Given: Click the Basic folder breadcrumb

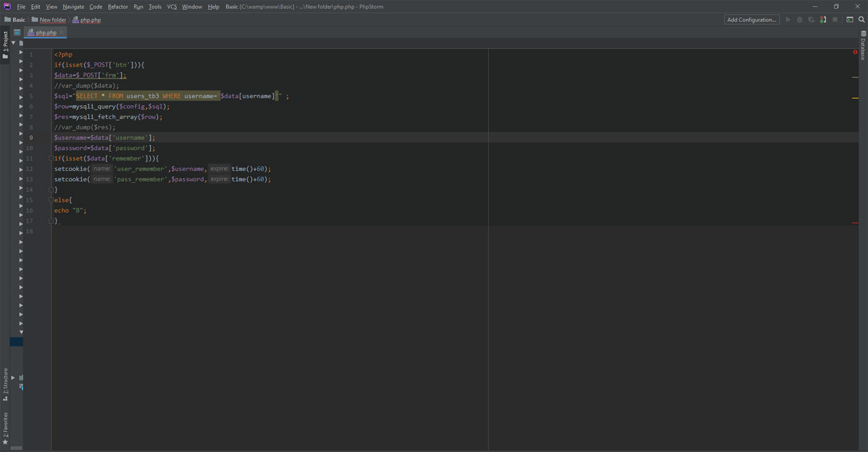Looking at the screenshot, I should click(x=15, y=20).
